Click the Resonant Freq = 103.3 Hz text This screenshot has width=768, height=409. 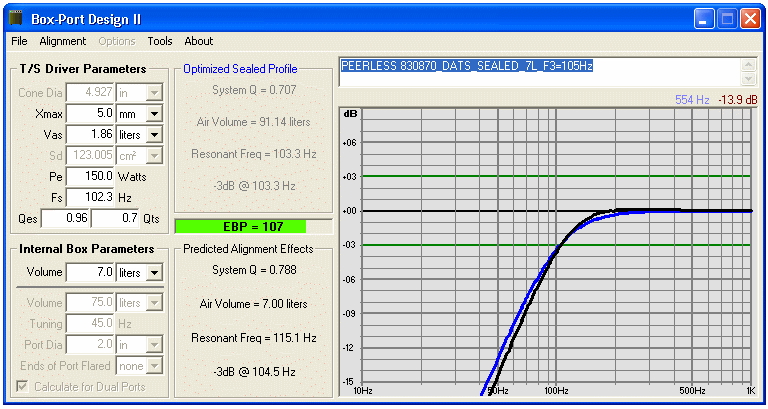point(254,154)
